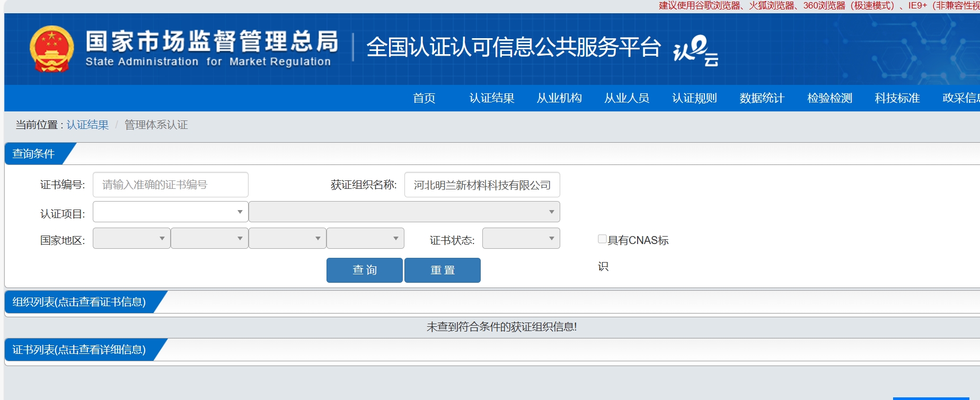
Task: Open the first 认证项目 dropdown
Action: click(x=171, y=212)
